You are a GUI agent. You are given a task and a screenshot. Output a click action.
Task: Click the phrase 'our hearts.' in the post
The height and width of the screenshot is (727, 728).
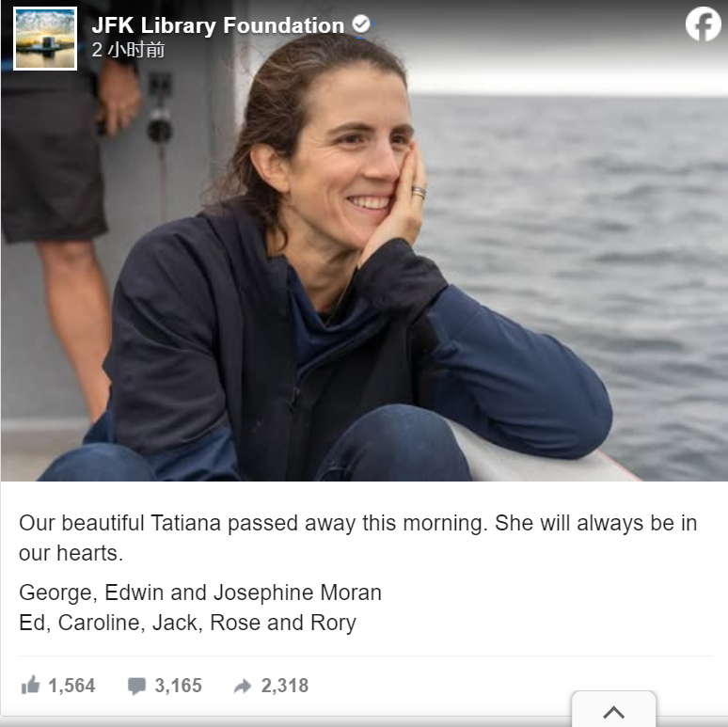tap(71, 553)
